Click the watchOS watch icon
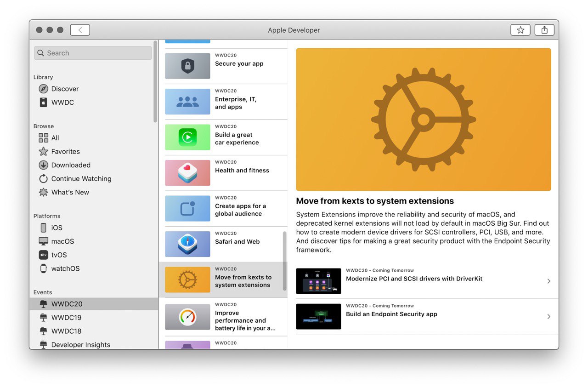The width and height of the screenshot is (588, 388). 43,268
